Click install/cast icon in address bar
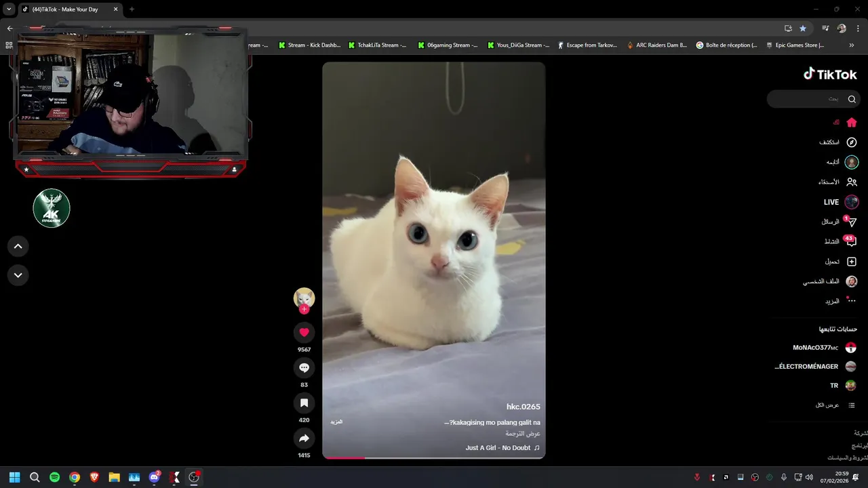Image resolution: width=868 pixels, height=488 pixels. point(788,28)
